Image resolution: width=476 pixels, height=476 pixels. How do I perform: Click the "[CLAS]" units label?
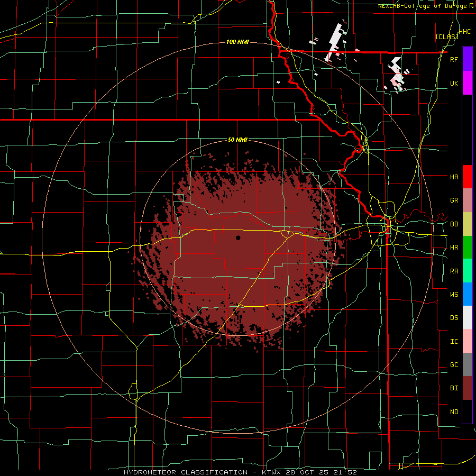tap(447, 36)
